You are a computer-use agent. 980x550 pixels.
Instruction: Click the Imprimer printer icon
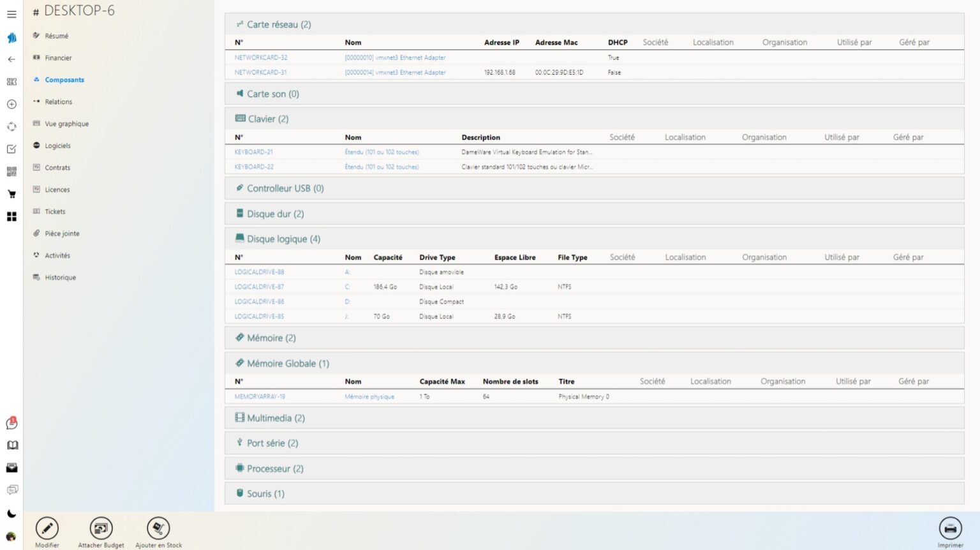950,528
